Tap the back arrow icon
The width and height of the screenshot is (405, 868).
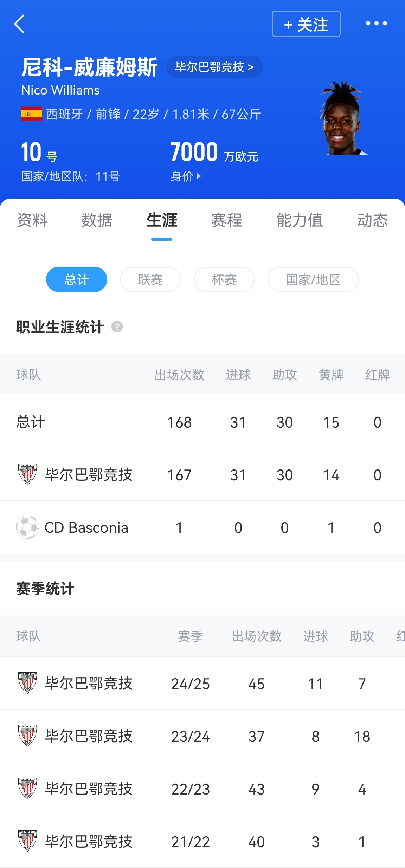coord(20,24)
